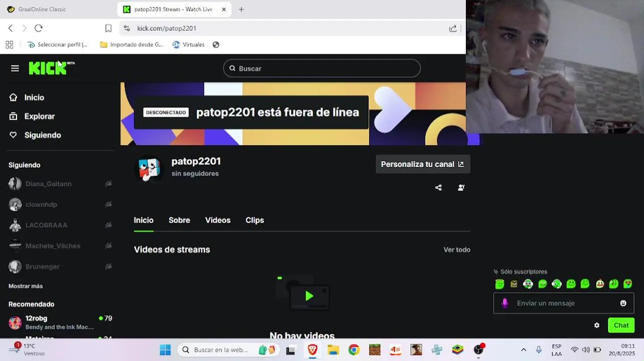Open Diana_Gaitann channel in sidebar
Image resolution: width=644 pixels, height=361 pixels.
(48, 184)
